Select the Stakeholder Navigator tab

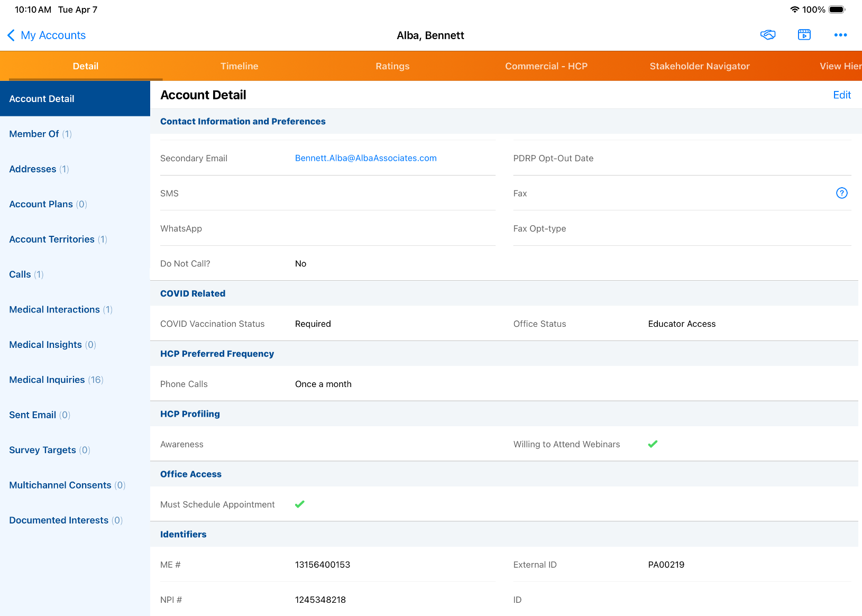699,66
